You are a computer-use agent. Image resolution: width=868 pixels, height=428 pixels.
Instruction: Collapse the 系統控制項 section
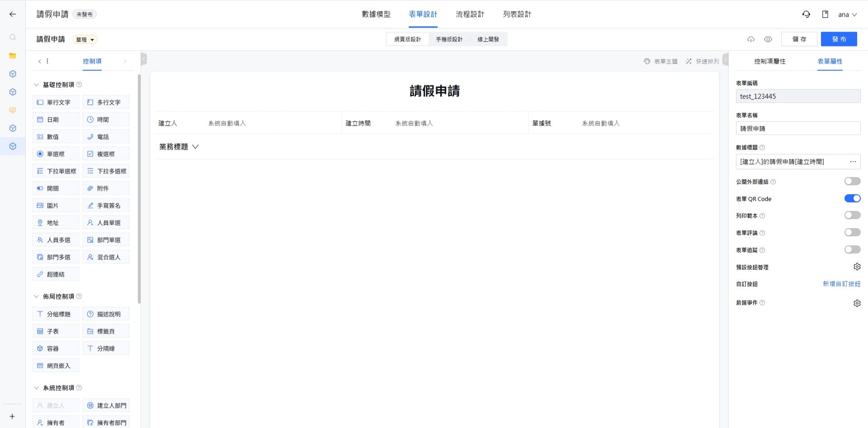click(37, 388)
